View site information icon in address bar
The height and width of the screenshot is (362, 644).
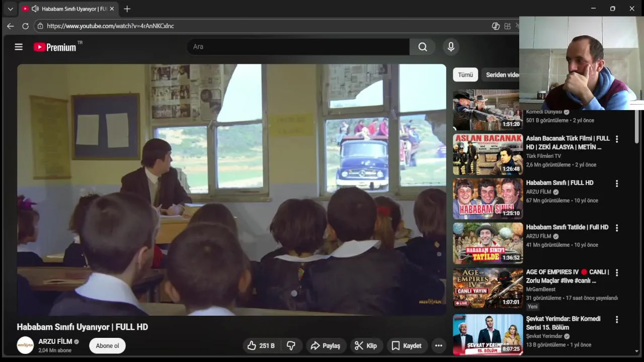click(x=40, y=26)
